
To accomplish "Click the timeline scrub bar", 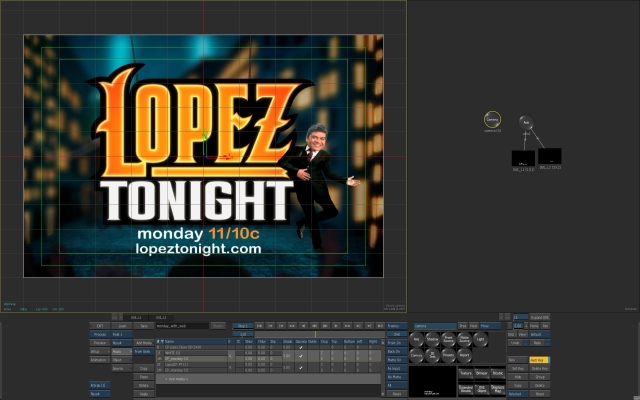I will point(320,334).
